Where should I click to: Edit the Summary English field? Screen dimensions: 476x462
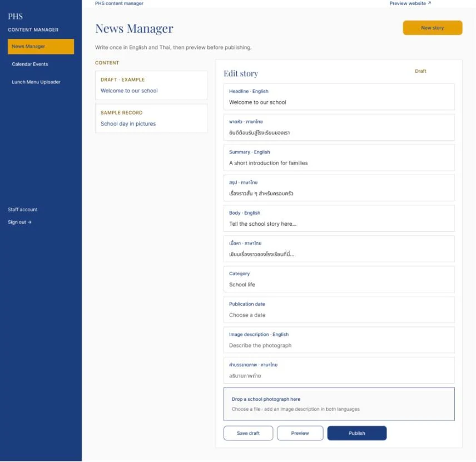point(339,157)
